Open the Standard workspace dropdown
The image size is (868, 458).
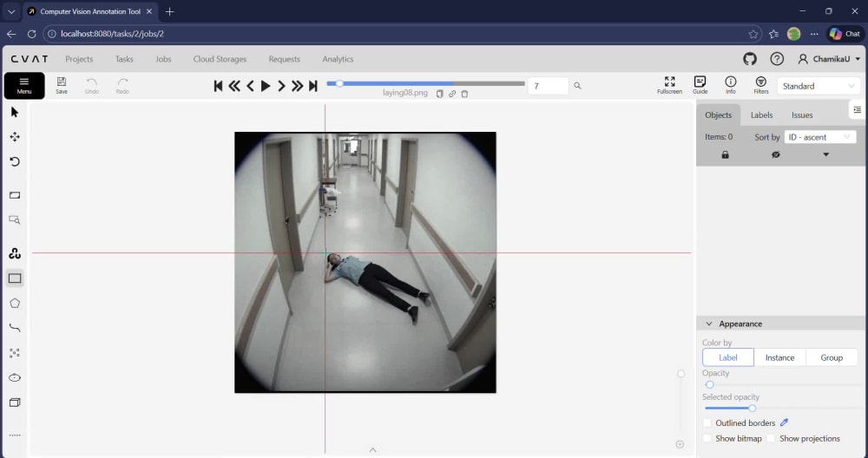click(x=819, y=86)
